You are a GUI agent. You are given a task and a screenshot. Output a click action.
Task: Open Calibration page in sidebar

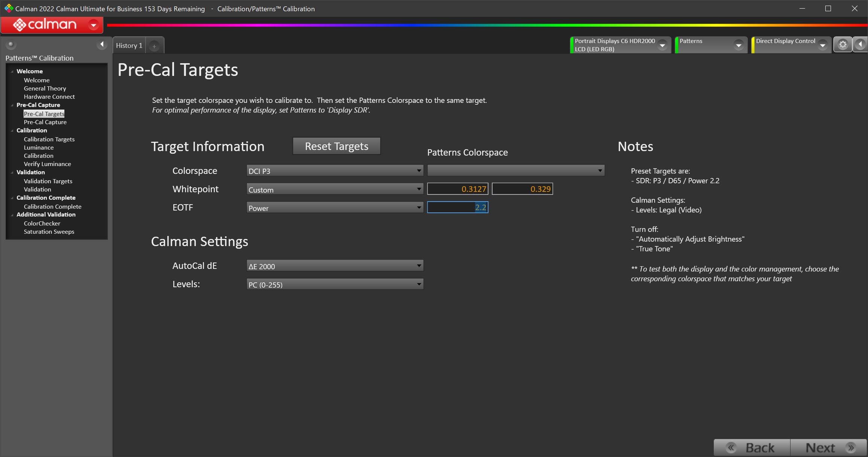click(39, 156)
